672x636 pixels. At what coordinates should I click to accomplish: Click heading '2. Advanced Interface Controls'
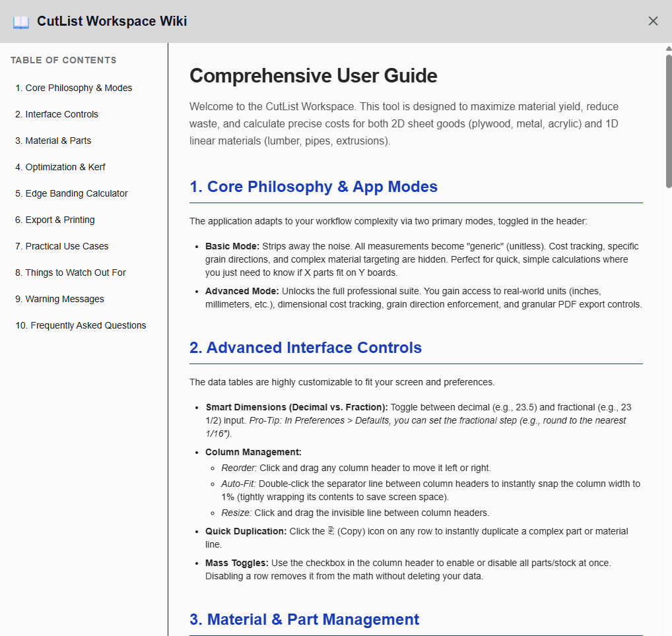(x=306, y=348)
